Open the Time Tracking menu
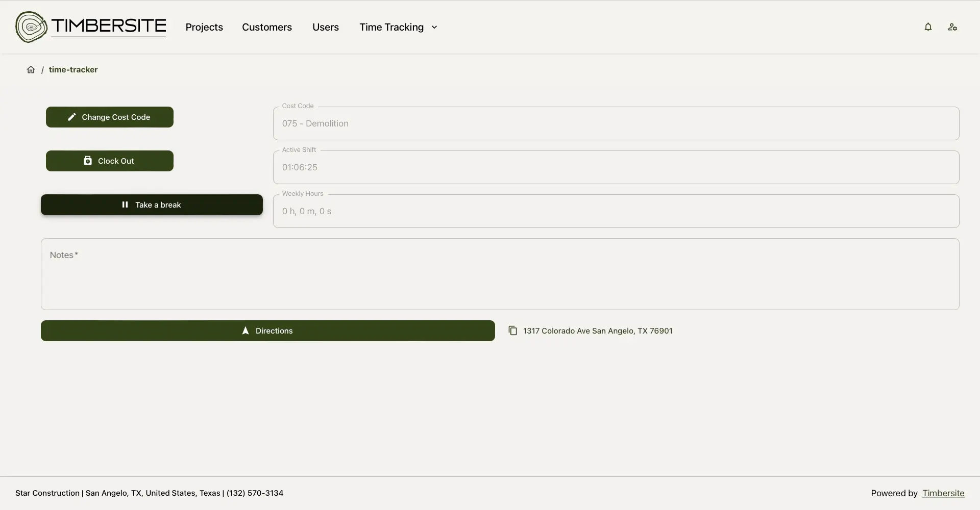The width and height of the screenshot is (980, 510). click(391, 28)
